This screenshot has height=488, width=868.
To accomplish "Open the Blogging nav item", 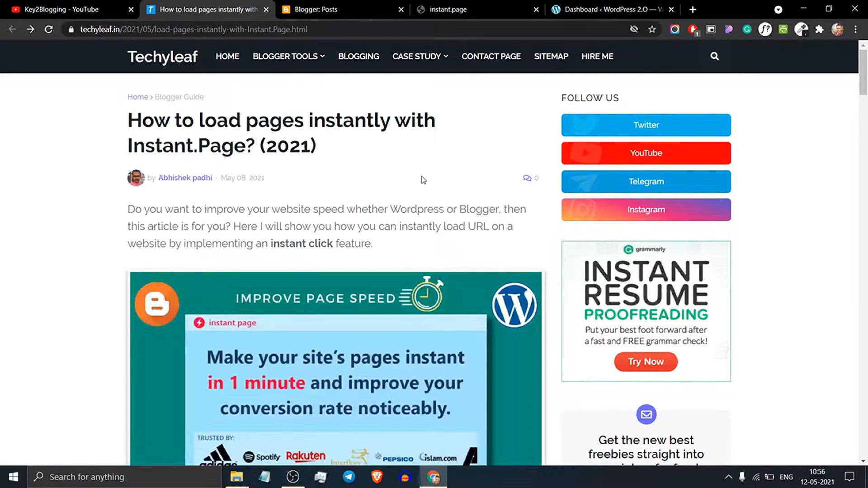I will (x=359, y=56).
